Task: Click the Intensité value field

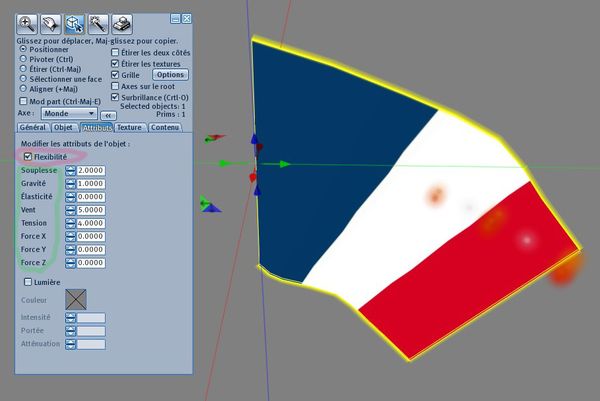Action: coord(91,318)
